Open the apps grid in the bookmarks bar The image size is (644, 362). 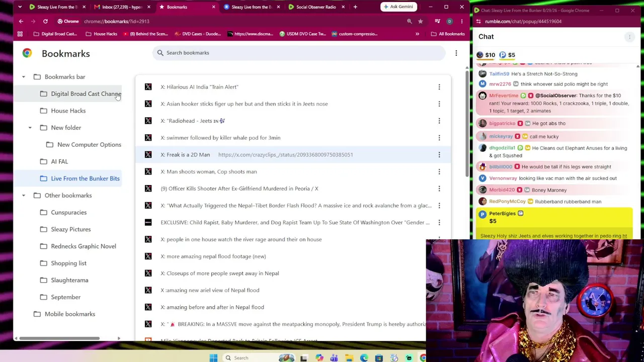click(x=20, y=34)
